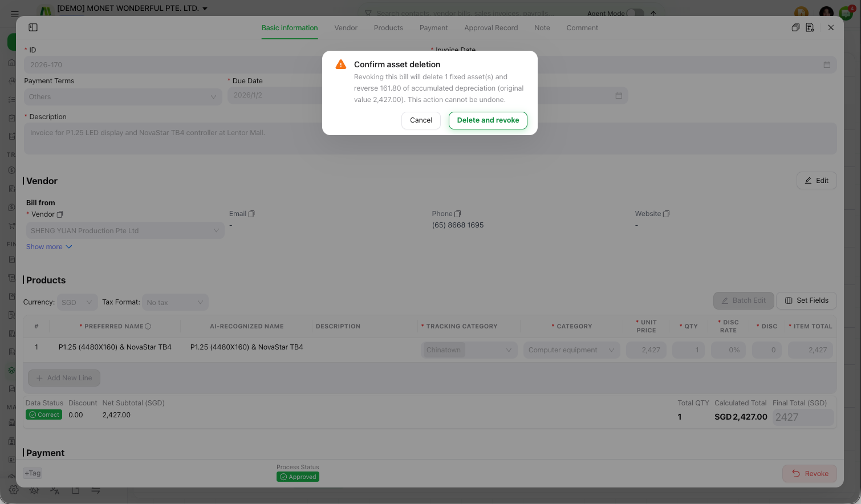Image resolution: width=861 pixels, height=504 pixels.
Task: Confirm with Delete and revoke button
Action: point(488,120)
